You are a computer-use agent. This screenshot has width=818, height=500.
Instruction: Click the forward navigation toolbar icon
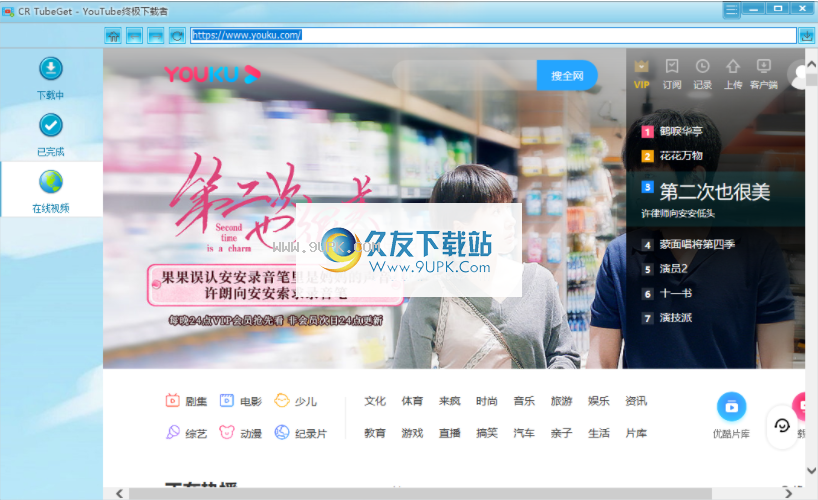pyautogui.click(x=155, y=35)
